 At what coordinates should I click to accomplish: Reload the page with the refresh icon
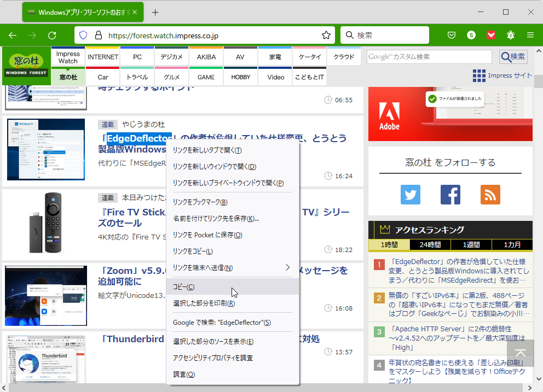pyautogui.click(x=52, y=34)
